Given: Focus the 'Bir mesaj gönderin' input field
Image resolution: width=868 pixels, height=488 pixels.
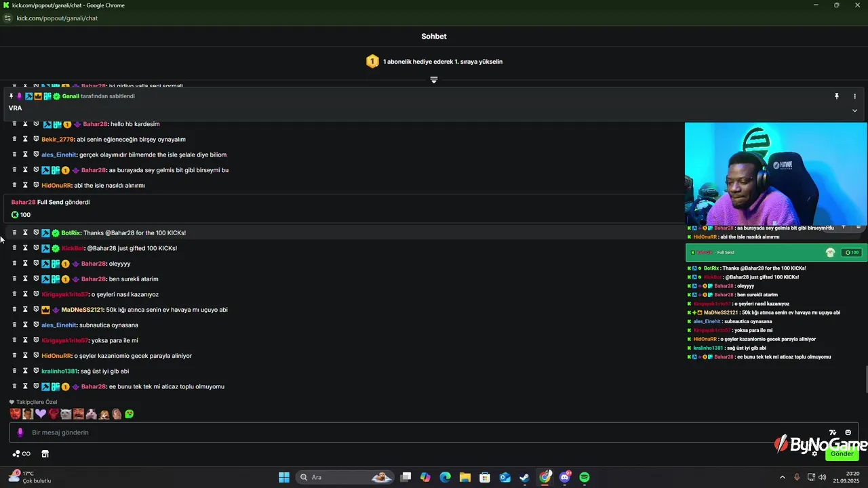Looking at the screenshot, I should click(434, 432).
